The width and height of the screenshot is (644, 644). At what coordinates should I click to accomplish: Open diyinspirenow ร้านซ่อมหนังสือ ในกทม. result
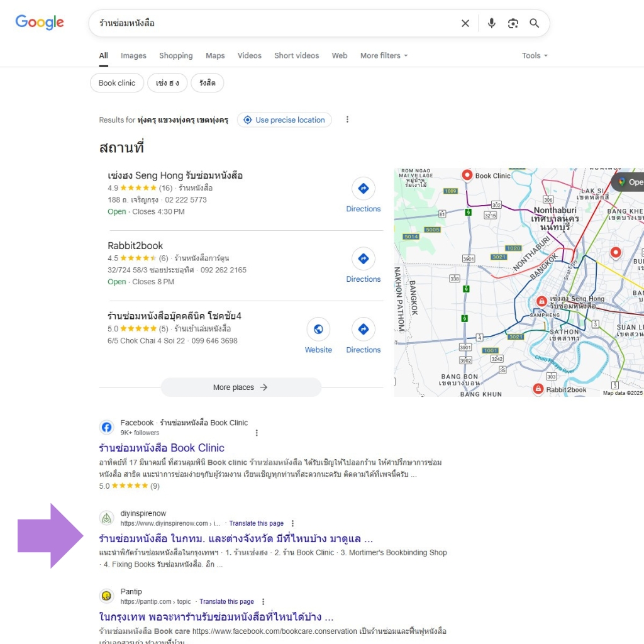click(x=236, y=538)
